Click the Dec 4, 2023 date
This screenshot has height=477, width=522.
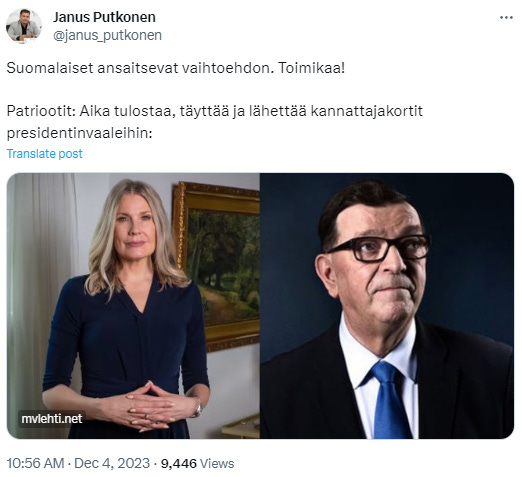[x=112, y=463]
